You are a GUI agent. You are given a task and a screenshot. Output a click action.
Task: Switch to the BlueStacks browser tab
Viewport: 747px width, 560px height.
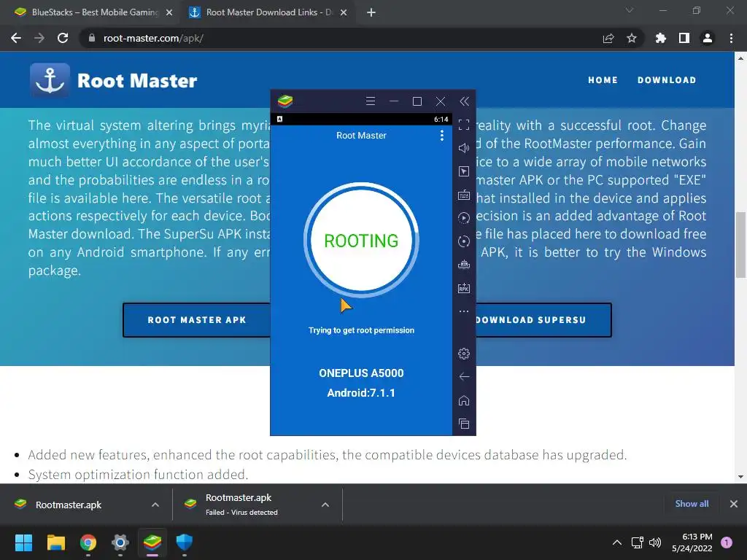(x=94, y=12)
